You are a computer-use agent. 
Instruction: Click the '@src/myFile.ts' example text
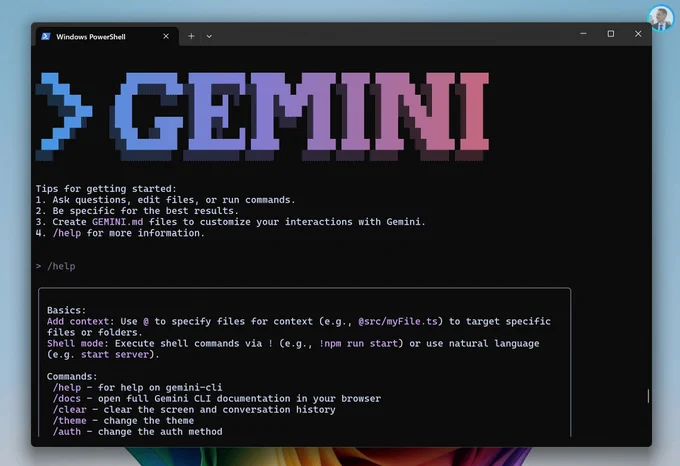pyautogui.click(x=398, y=321)
